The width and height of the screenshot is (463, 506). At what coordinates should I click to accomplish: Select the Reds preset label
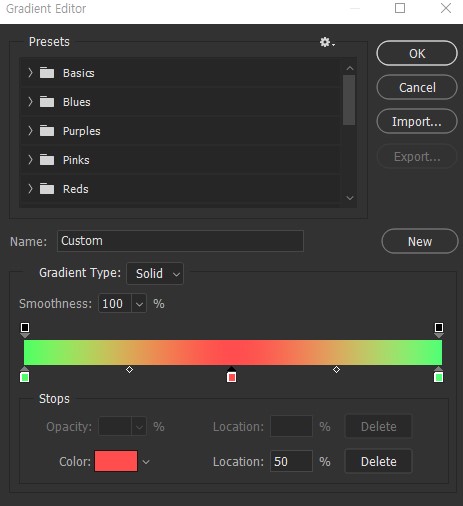76,189
